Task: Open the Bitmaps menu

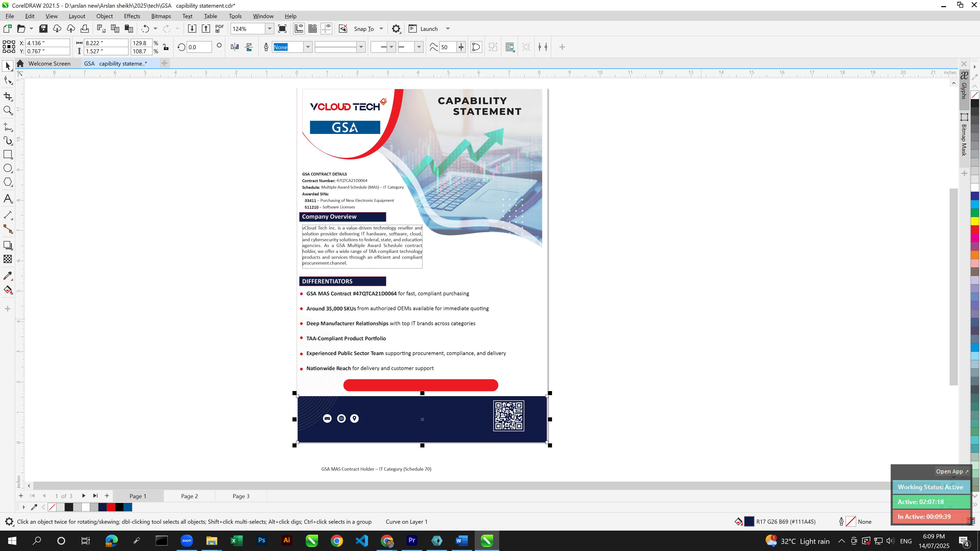Action: point(161,16)
